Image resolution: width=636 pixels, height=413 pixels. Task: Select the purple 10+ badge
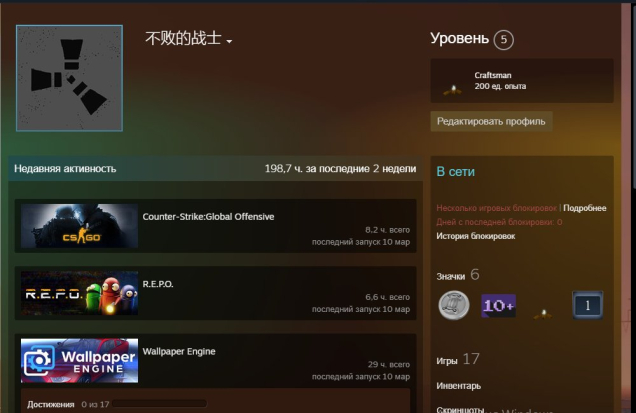(x=498, y=305)
